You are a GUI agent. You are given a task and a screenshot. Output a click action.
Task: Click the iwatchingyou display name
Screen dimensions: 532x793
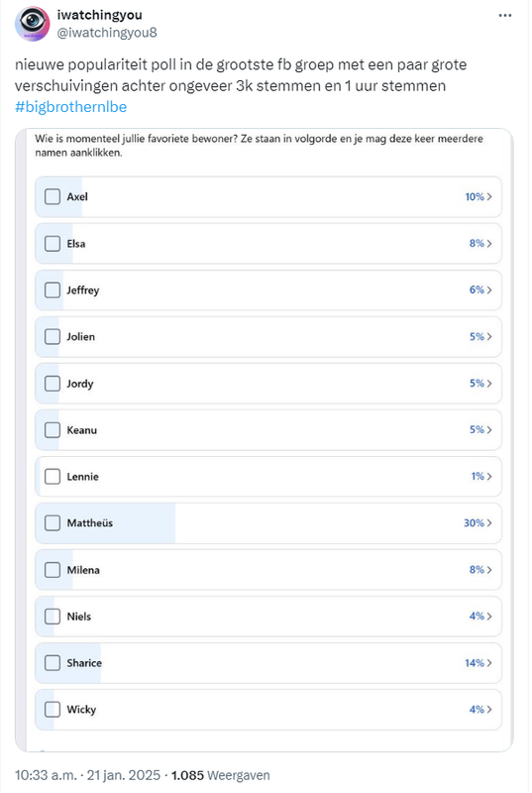click(99, 15)
